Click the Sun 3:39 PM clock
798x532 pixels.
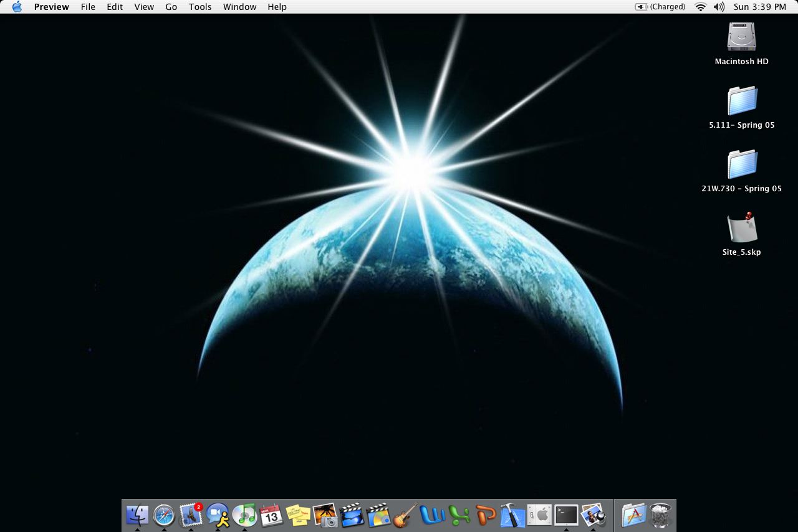coord(760,7)
